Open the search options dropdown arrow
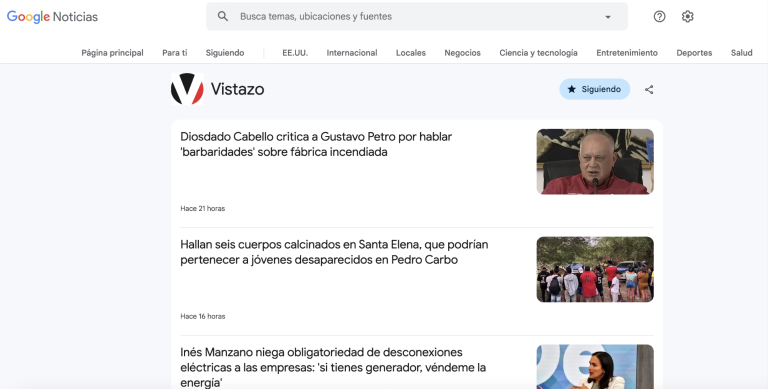 (x=608, y=17)
